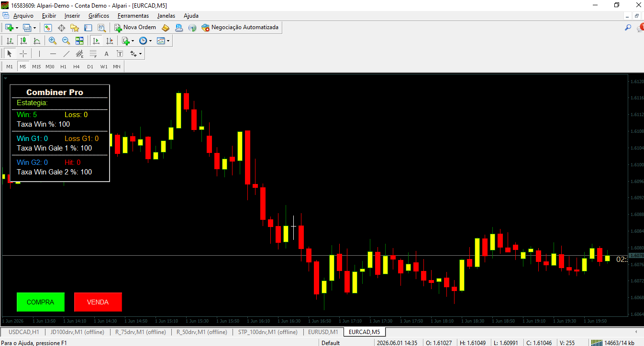Toggle Negociação Automatizada
The image size is (644, 346).
click(240, 28)
